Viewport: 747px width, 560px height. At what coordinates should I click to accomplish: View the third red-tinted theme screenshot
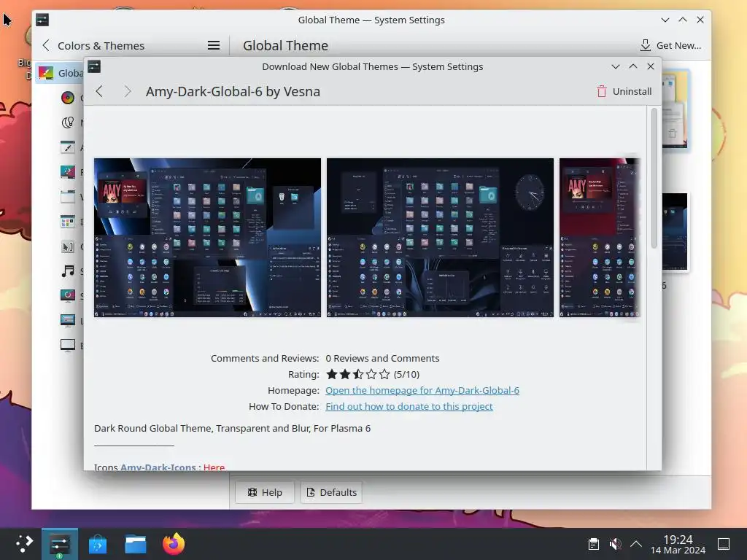point(600,238)
